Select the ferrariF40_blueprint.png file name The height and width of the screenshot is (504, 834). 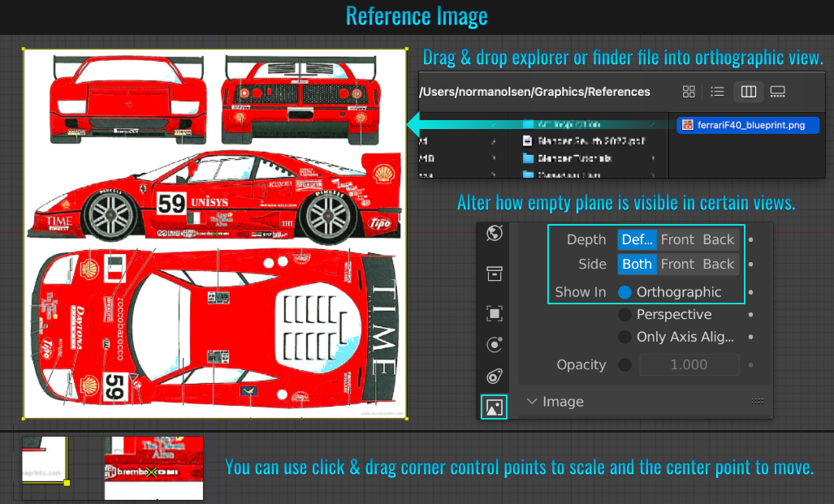751,125
